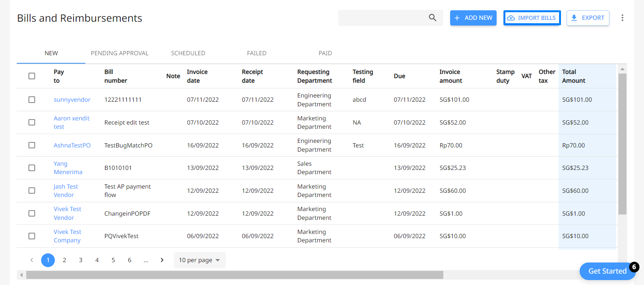644x285 pixels.
Task: Click the EXPORT button
Action: click(x=588, y=18)
